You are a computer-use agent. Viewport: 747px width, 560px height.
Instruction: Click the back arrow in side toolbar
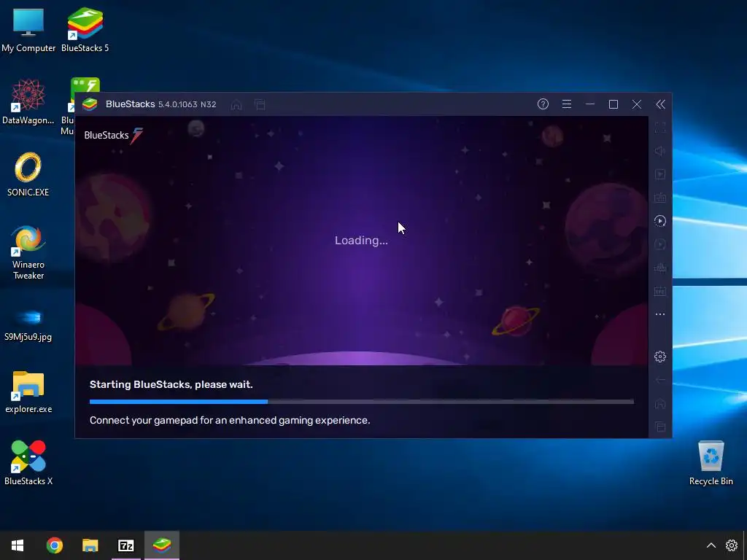pyautogui.click(x=659, y=380)
